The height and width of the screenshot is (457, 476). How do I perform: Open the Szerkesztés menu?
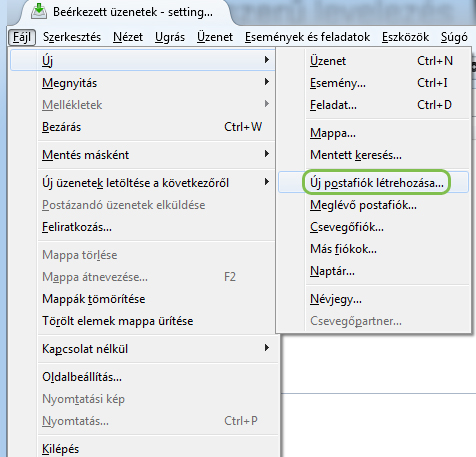click(72, 37)
